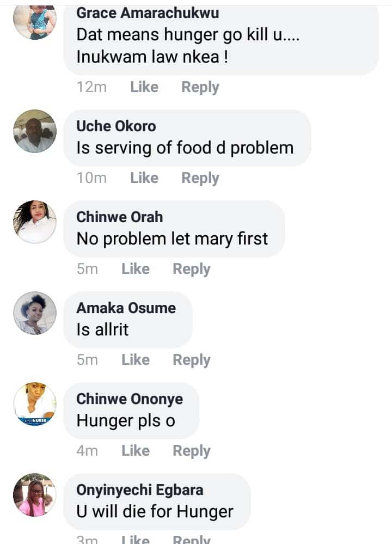The height and width of the screenshot is (544, 392).
Task: Open Onyinyechi Egbara's profile picture
Action: [34, 495]
